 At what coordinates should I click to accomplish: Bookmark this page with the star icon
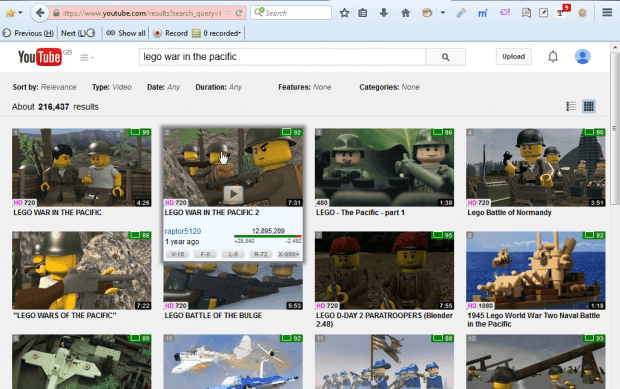point(344,13)
